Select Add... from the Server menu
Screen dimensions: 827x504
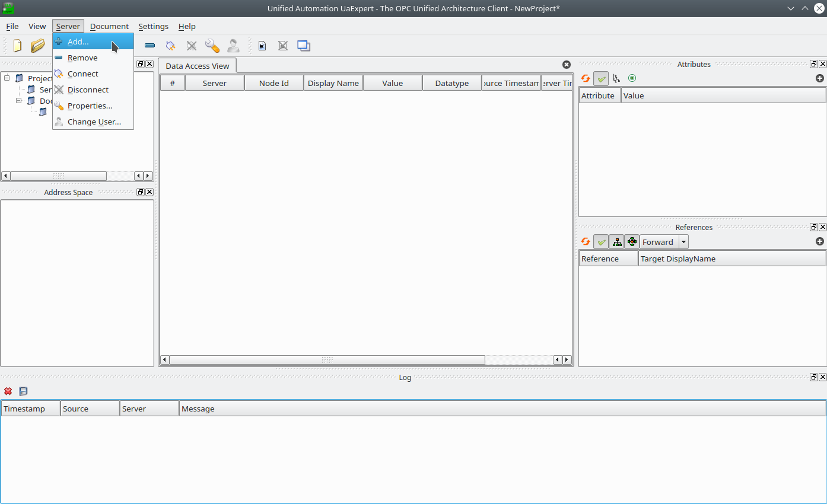tap(78, 42)
